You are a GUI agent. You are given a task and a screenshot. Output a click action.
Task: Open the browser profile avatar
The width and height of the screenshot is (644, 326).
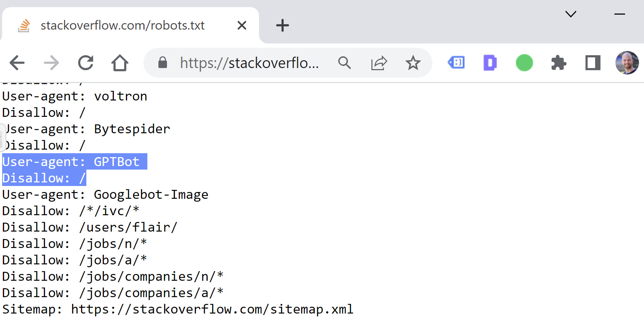pos(626,63)
